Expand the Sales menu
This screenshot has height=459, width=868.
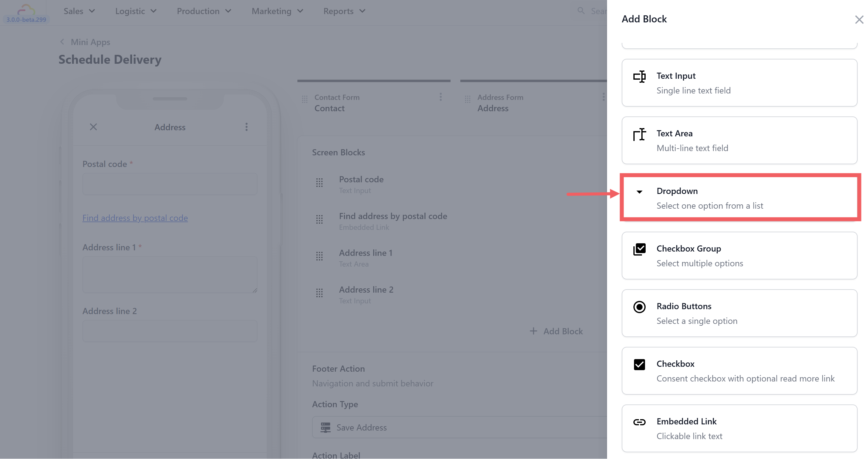(79, 11)
